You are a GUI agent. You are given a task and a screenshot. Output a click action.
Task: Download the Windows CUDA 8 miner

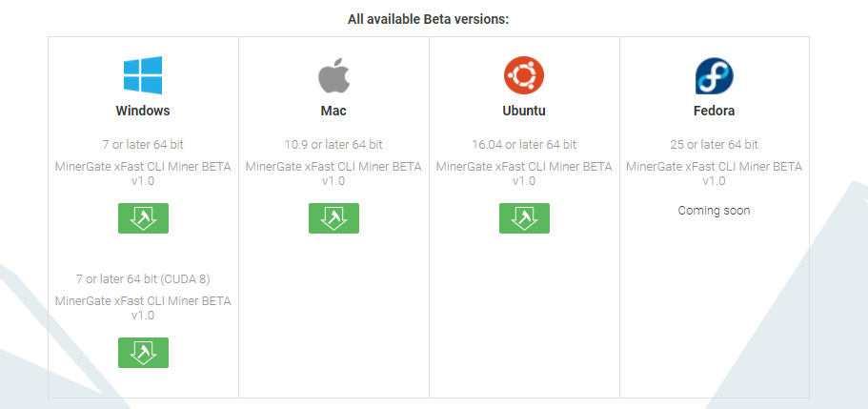click(x=143, y=353)
